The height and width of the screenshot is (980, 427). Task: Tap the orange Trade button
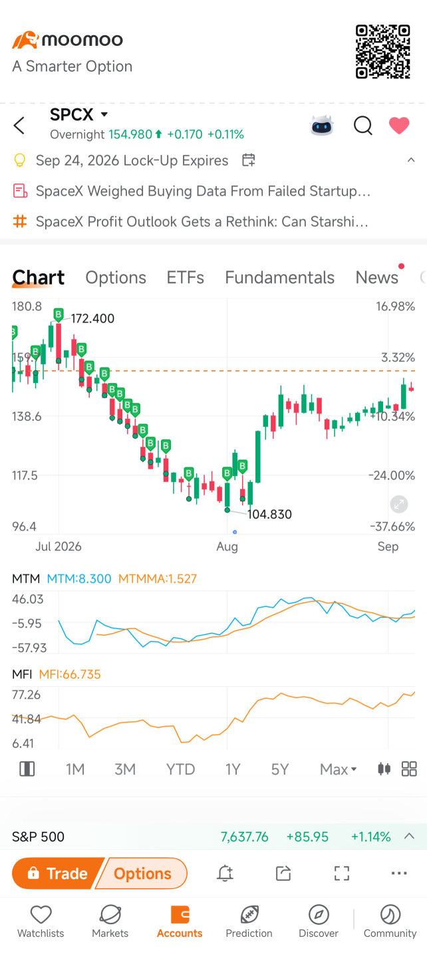pyautogui.click(x=59, y=874)
